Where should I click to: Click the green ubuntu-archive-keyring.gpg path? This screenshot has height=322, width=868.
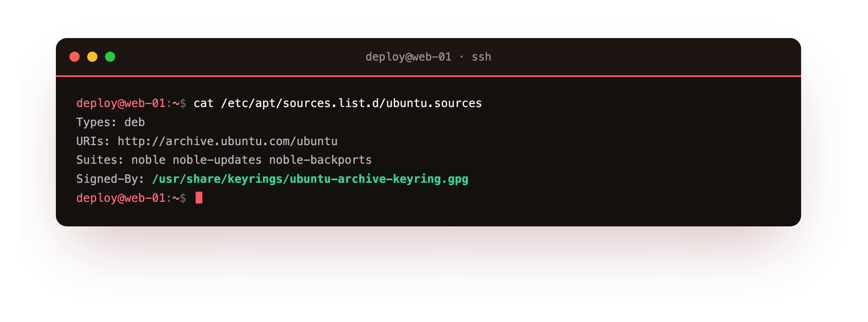[x=310, y=179]
